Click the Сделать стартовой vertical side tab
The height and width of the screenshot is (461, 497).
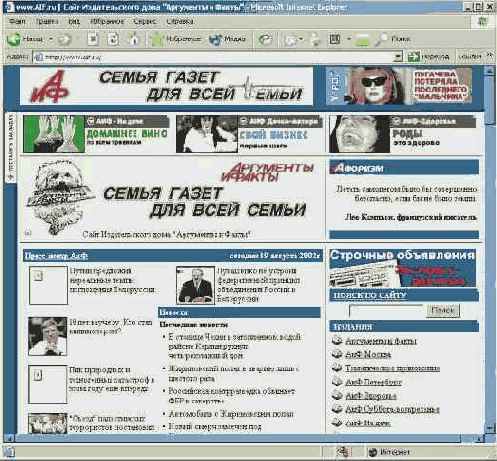(11, 148)
